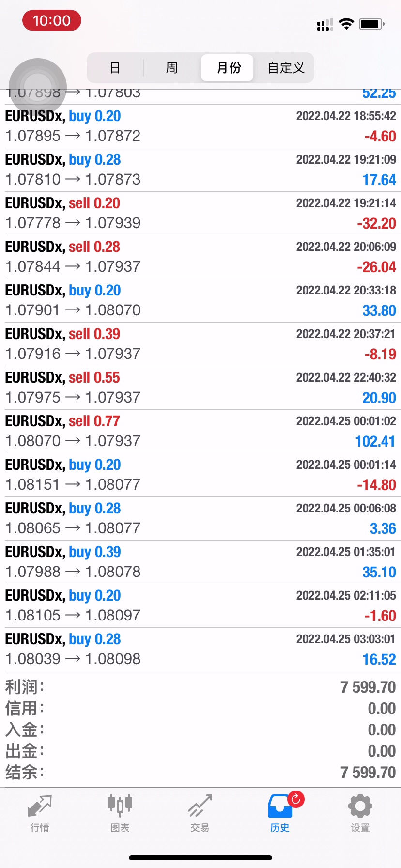Choose the 自定义 custom period segment

(286, 68)
